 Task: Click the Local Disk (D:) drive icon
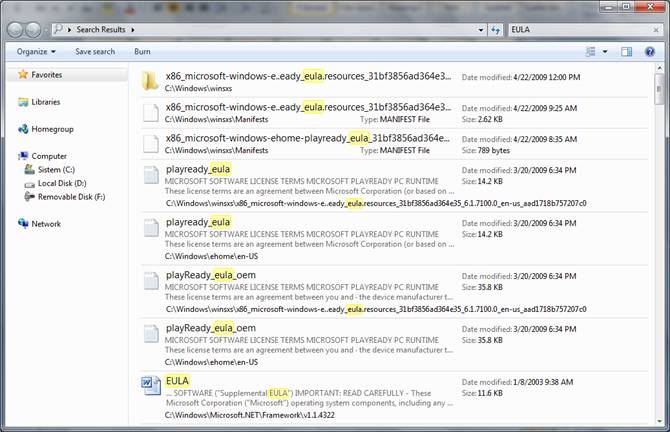pos(29,184)
